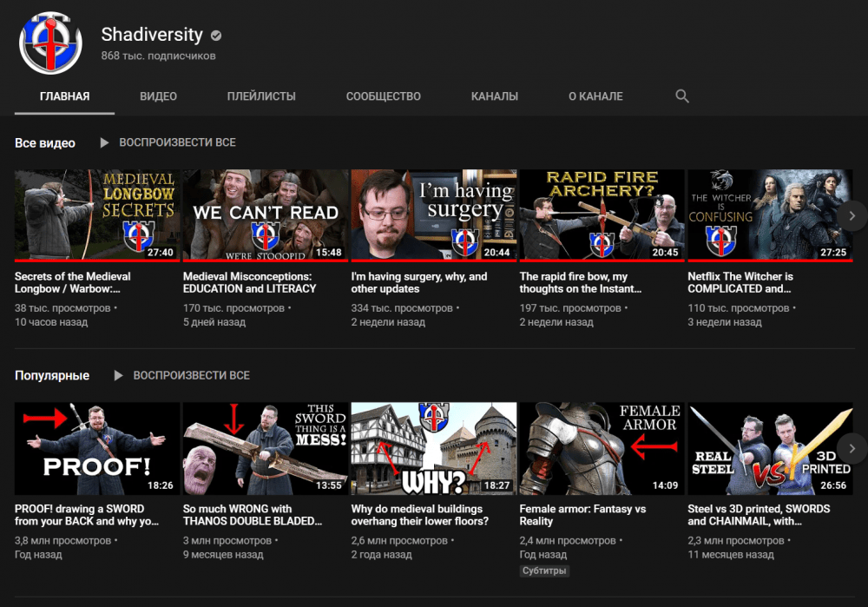Open the Сообщество tab

[383, 96]
